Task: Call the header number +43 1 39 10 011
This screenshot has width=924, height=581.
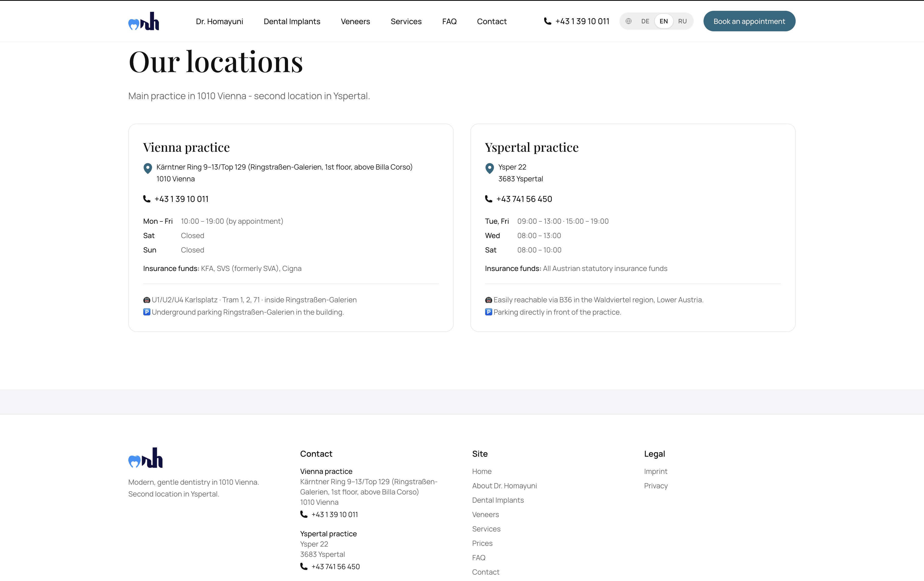Action: [x=582, y=21]
